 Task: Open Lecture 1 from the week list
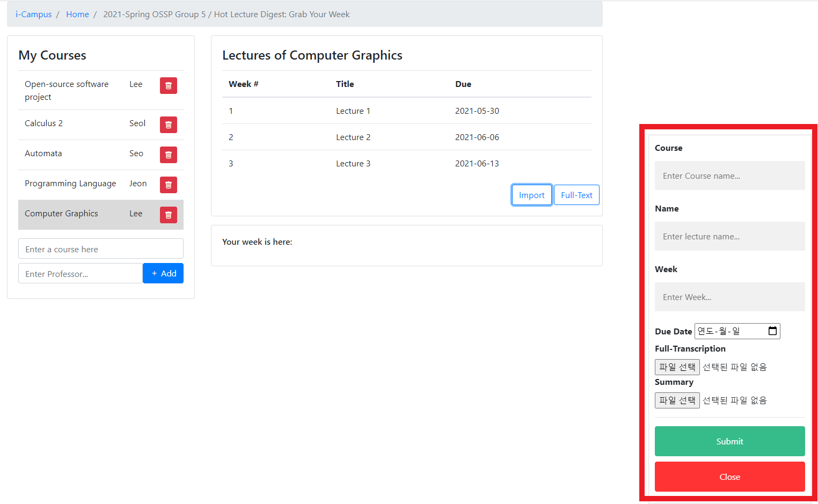tap(353, 111)
